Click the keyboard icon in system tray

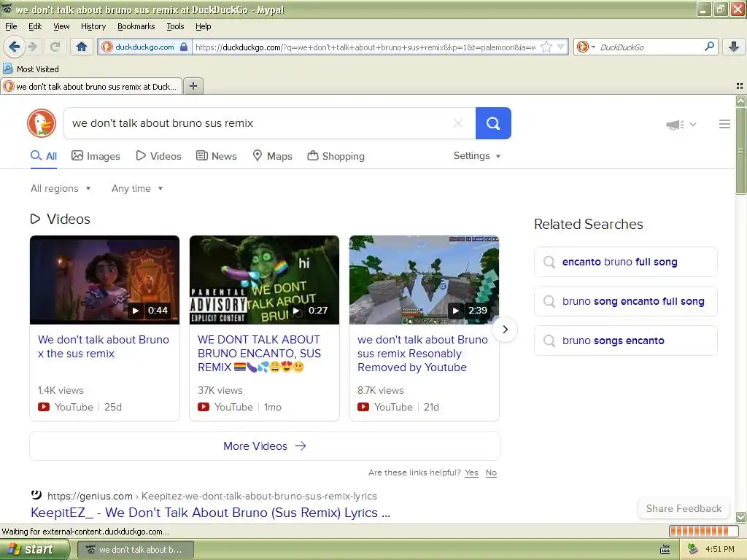click(665, 550)
